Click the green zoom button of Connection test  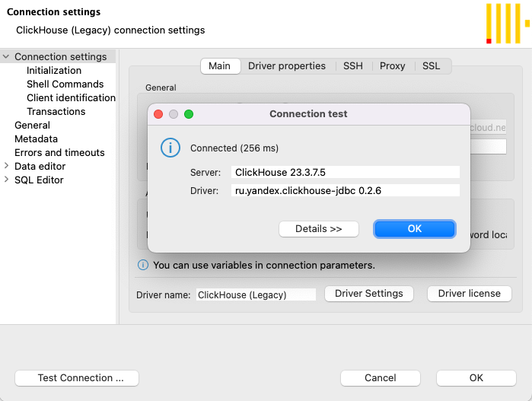(x=189, y=114)
